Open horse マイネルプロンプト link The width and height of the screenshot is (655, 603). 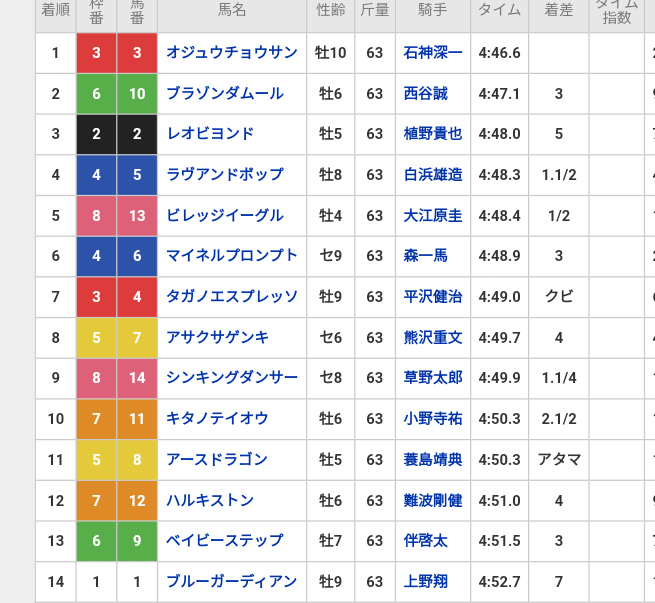pyautogui.click(x=232, y=256)
